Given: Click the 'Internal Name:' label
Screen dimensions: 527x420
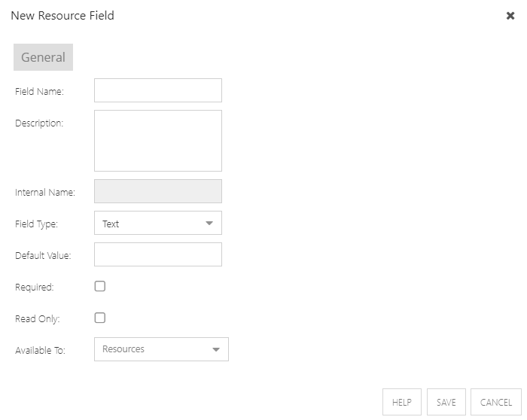Looking at the screenshot, I should tap(45, 192).
